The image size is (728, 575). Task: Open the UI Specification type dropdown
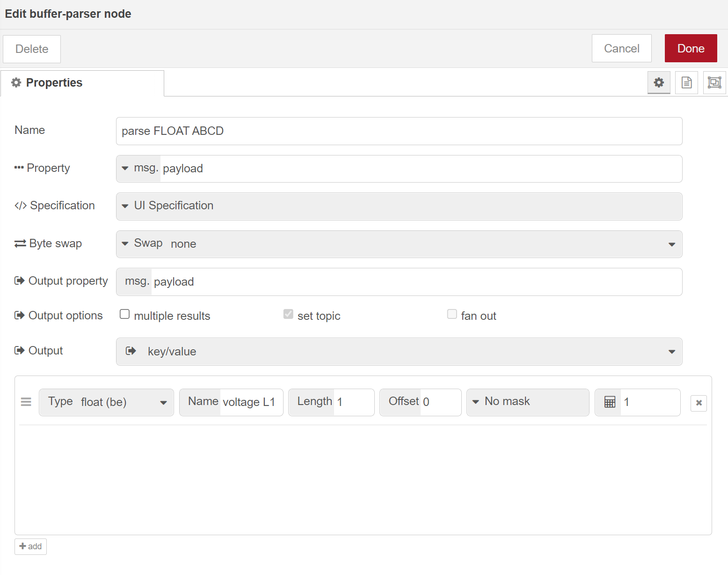(x=399, y=206)
